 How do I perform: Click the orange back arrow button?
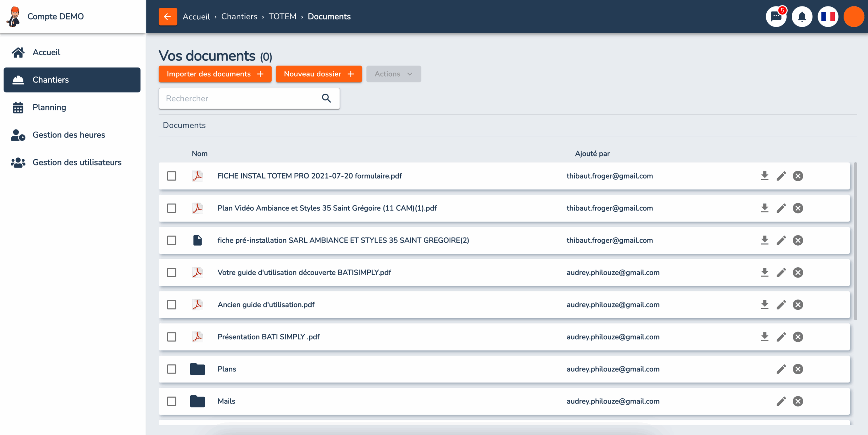[168, 17]
